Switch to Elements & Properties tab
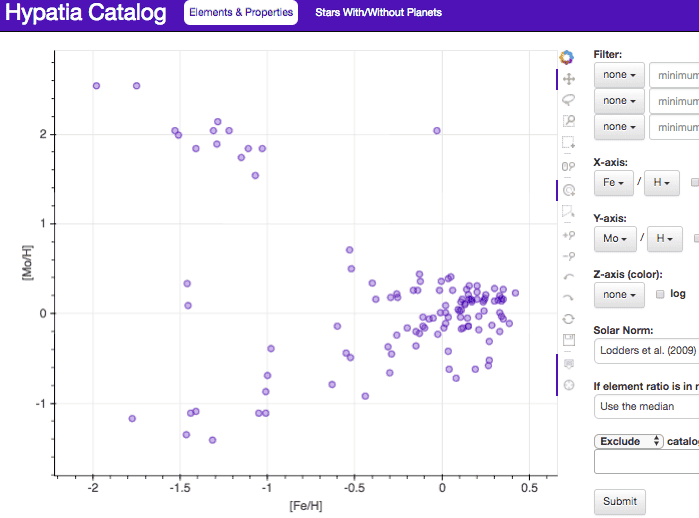Image resolution: width=699 pixels, height=518 pixels. click(x=241, y=12)
